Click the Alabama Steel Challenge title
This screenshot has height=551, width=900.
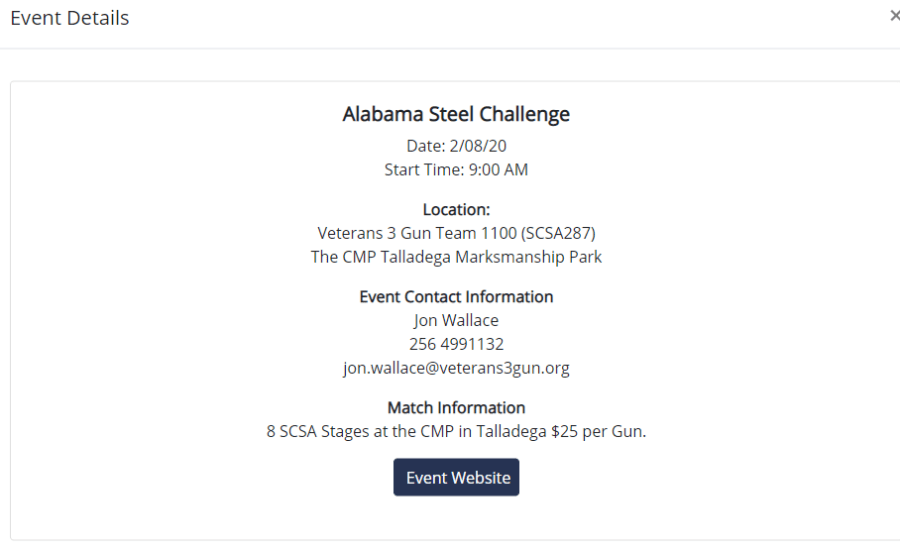456,114
